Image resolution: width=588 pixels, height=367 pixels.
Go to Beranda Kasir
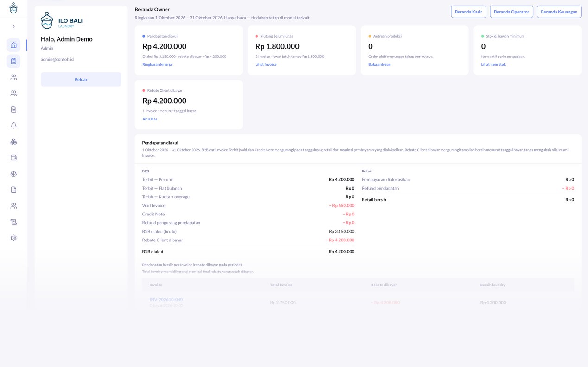pyautogui.click(x=468, y=12)
